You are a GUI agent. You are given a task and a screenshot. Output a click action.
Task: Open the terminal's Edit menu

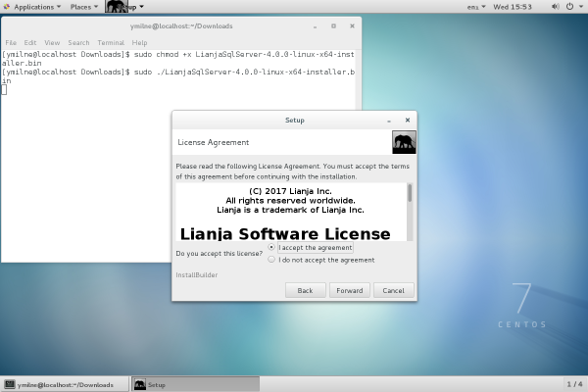[30, 43]
